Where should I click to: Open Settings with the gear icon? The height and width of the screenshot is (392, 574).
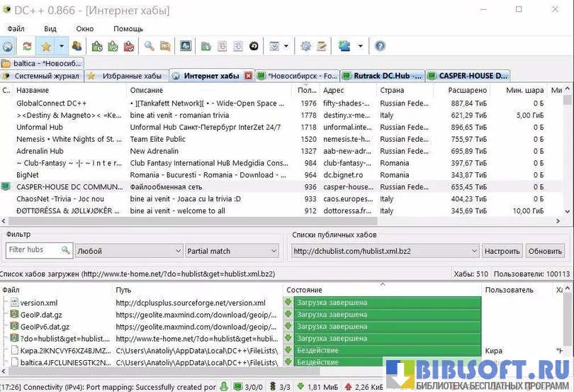[x=305, y=46]
